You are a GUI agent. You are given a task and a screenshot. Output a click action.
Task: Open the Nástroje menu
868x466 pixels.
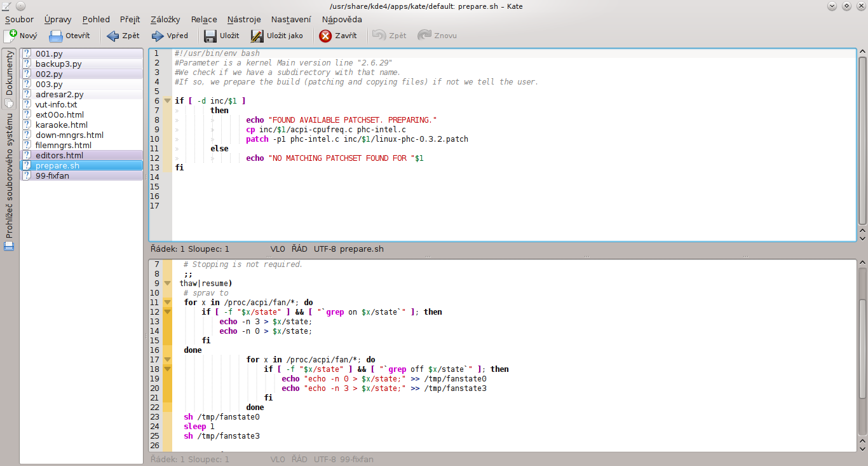click(x=244, y=19)
